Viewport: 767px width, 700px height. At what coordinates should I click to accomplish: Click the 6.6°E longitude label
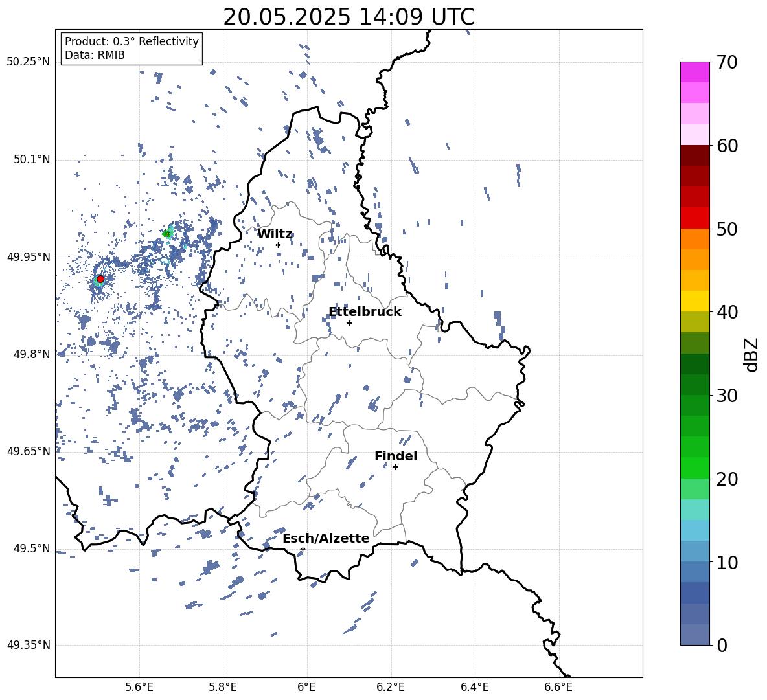[558, 687]
